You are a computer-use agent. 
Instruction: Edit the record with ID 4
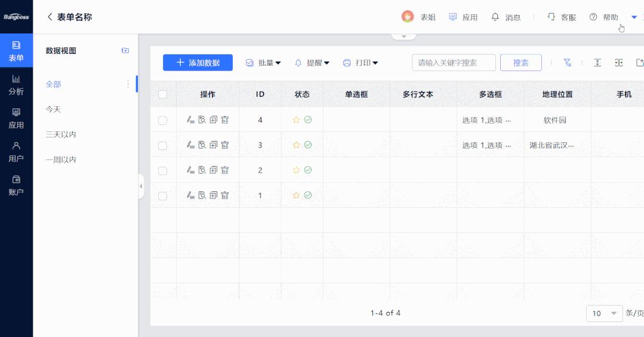[x=190, y=120]
